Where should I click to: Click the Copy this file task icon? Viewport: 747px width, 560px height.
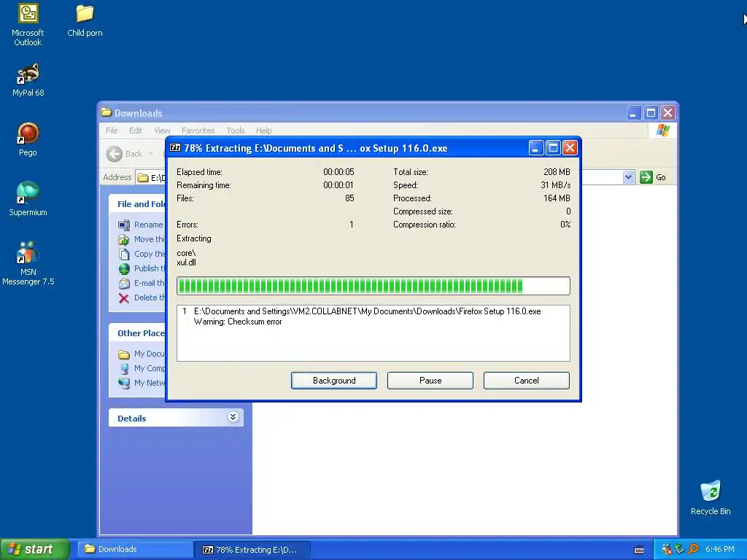[x=124, y=254]
